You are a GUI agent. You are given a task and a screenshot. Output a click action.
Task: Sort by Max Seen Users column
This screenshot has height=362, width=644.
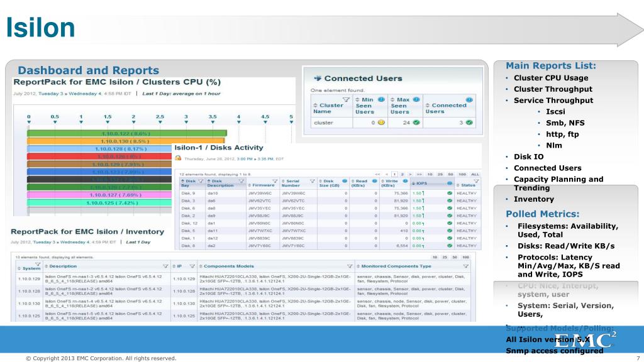392,99
